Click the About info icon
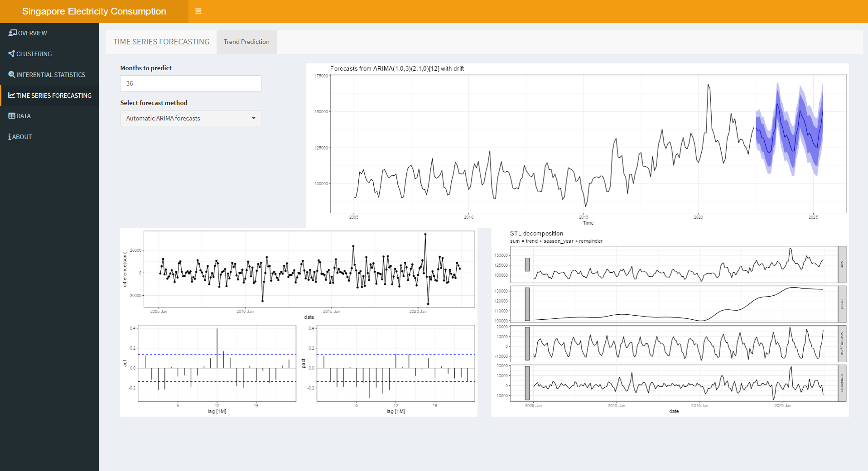 point(10,137)
